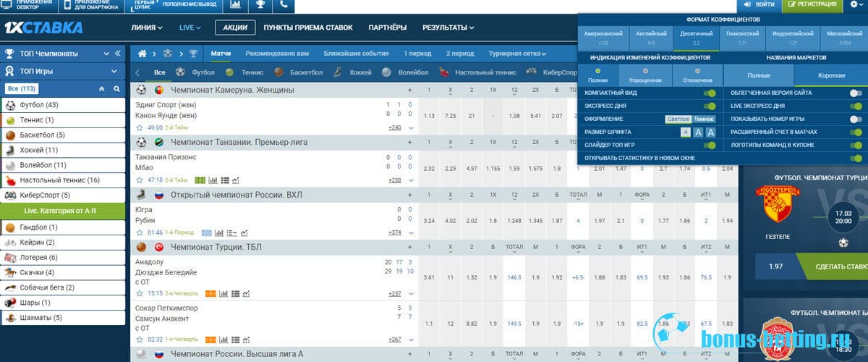Select Хоккей sport filter in top sport bar
The image size is (868, 362).
[353, 72]
